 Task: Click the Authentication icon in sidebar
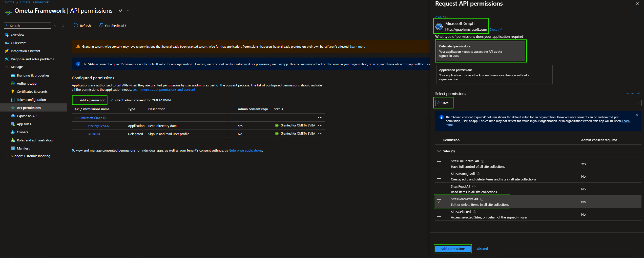click(13, 83)
